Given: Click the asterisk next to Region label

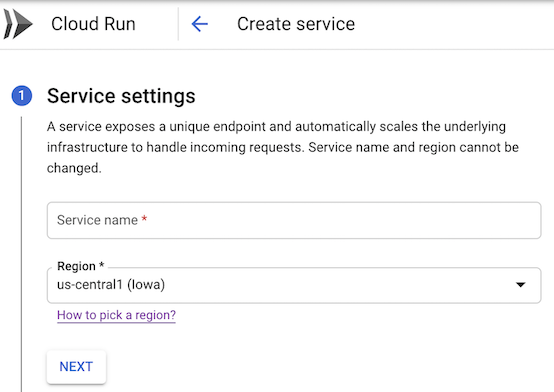Looking at the screenshot, I should tap(102, 264).
